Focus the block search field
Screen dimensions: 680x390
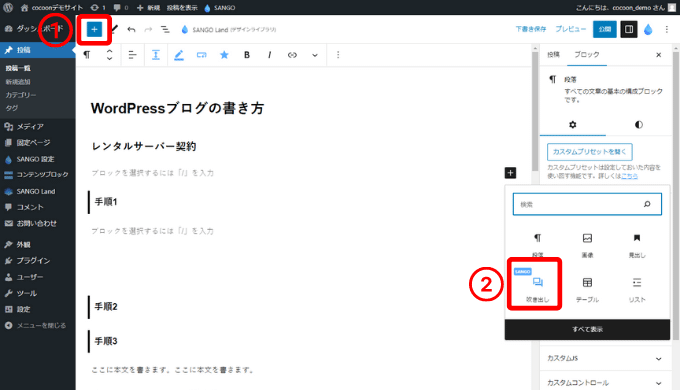tap(587, 204)
